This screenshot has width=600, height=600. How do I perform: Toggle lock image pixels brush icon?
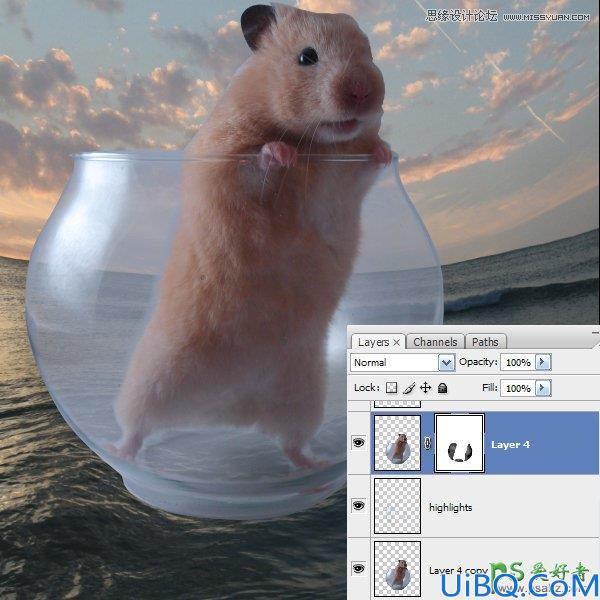tap(409, 388)
